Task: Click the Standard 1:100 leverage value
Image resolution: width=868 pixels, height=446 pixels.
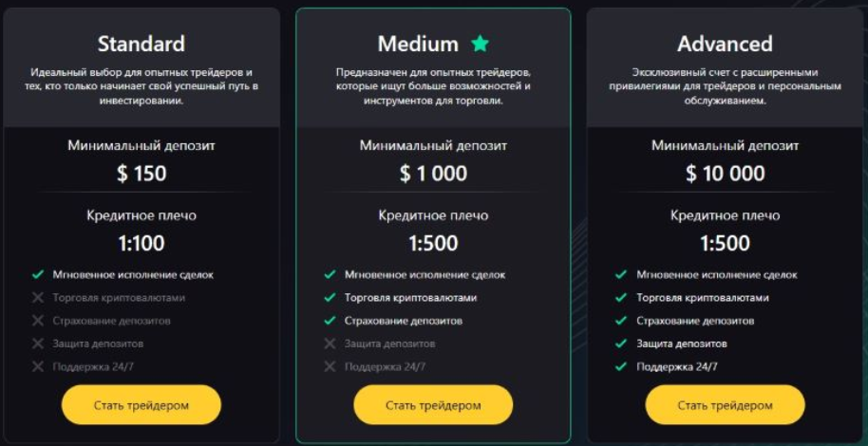Action: (x=142, y=244)
